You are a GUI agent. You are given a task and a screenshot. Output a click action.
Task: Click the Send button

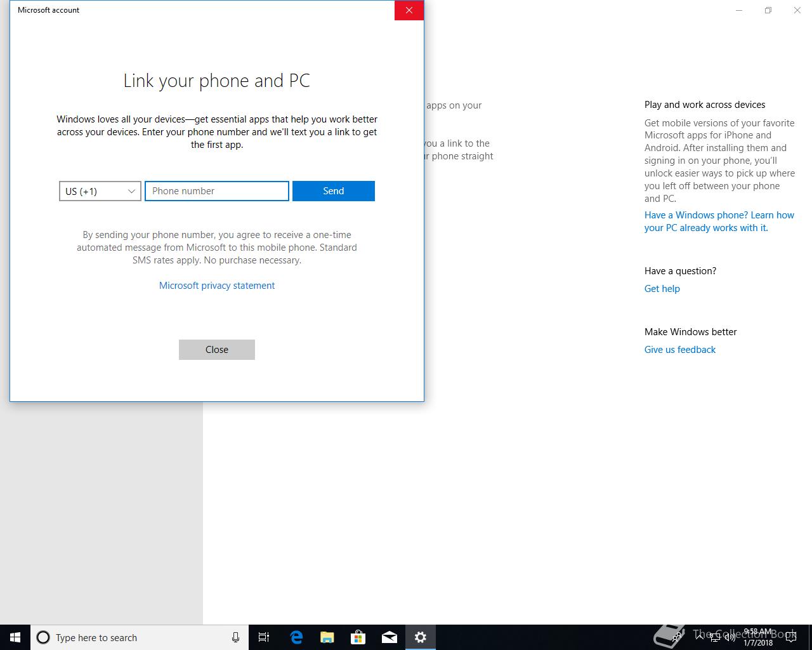(x=334, y=191)
